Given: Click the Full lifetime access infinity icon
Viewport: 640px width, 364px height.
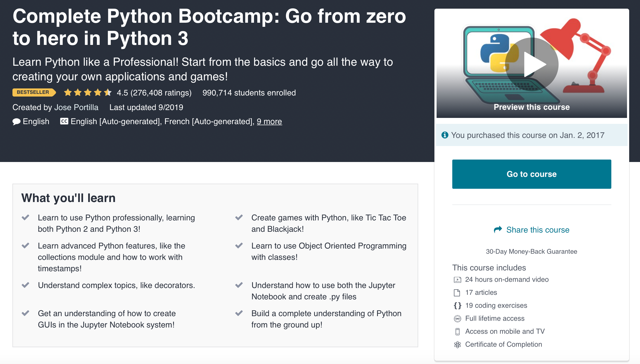Looking at the screenshot, I should (457, 319).
